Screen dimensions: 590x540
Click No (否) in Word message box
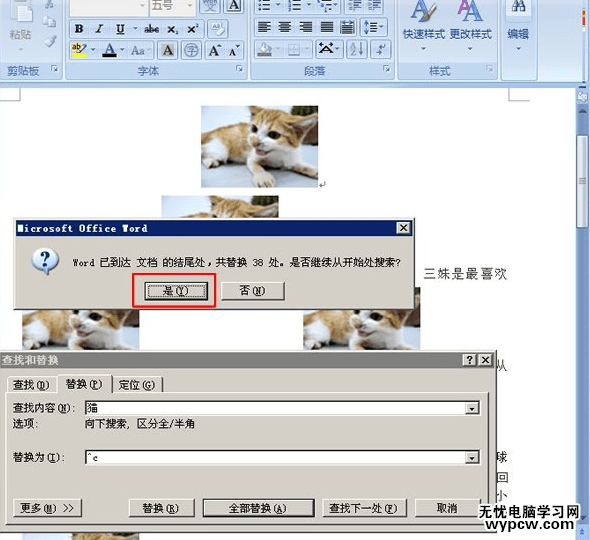click(x=252, y=291)
